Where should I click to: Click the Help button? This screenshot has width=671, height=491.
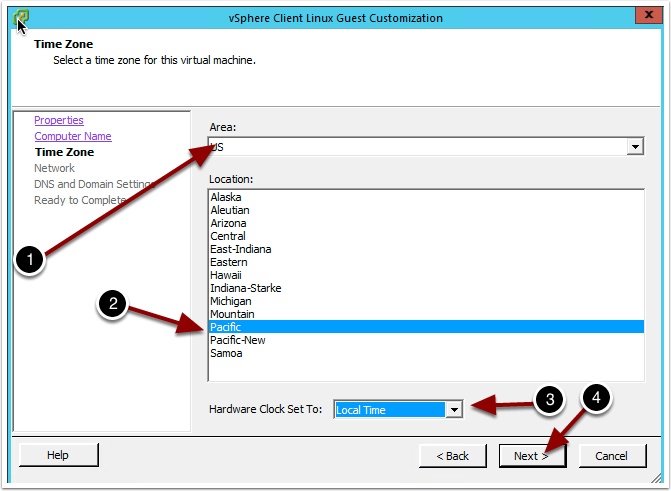point(59,455)
